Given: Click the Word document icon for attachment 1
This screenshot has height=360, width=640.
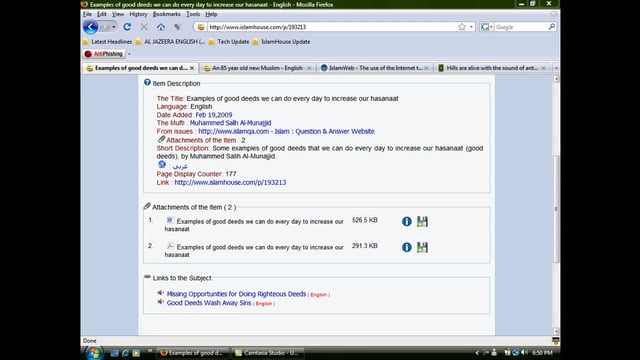Looking at the screenshot, I should [170, 220].
